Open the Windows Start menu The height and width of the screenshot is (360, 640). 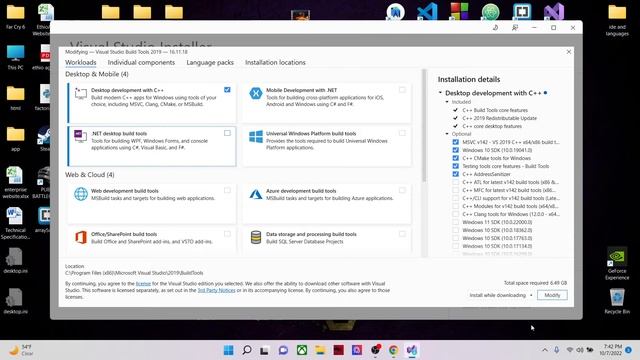(x=229, y=350)
